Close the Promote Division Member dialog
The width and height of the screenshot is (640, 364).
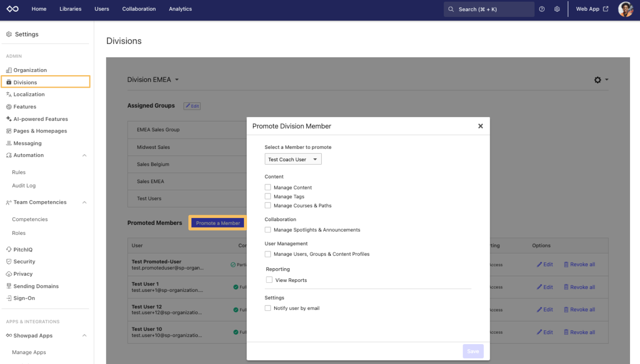[x=480, y=126]
